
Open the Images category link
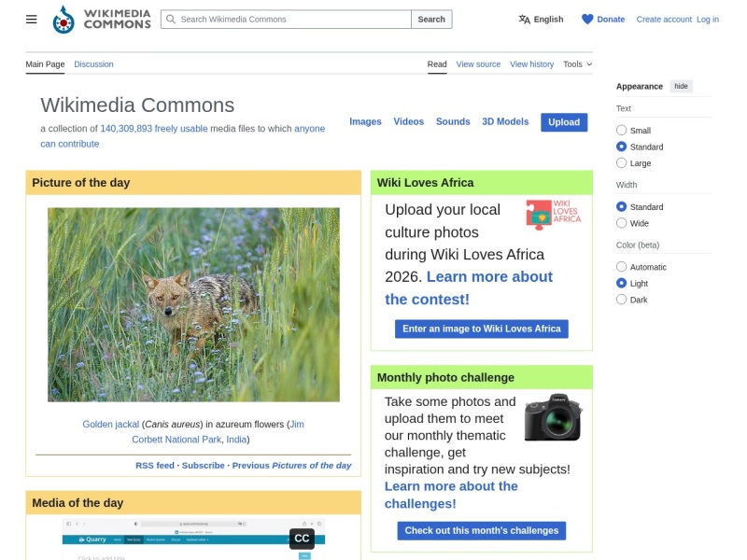click(365, 122)
